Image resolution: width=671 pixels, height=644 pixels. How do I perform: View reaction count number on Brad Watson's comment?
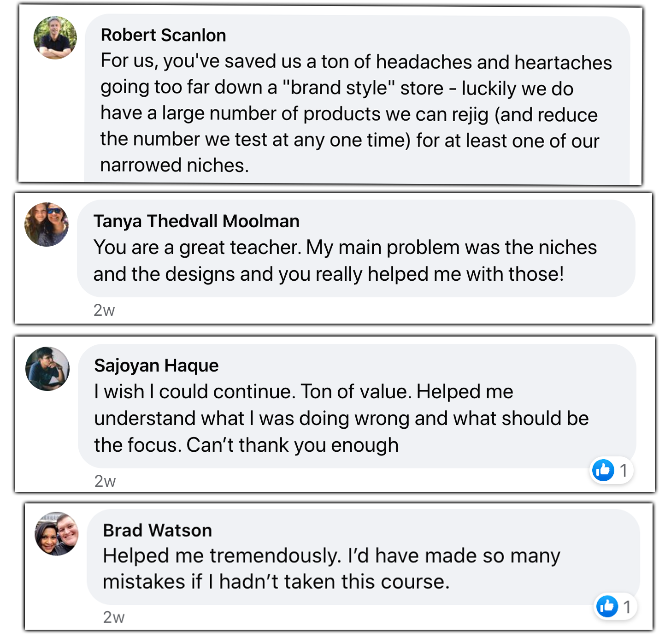click(627, 607)
